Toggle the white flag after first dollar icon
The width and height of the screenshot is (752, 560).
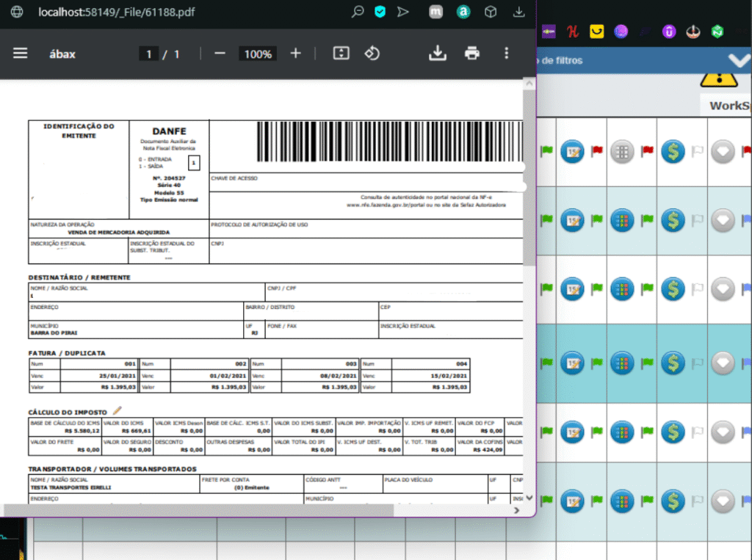coord(697,150)
